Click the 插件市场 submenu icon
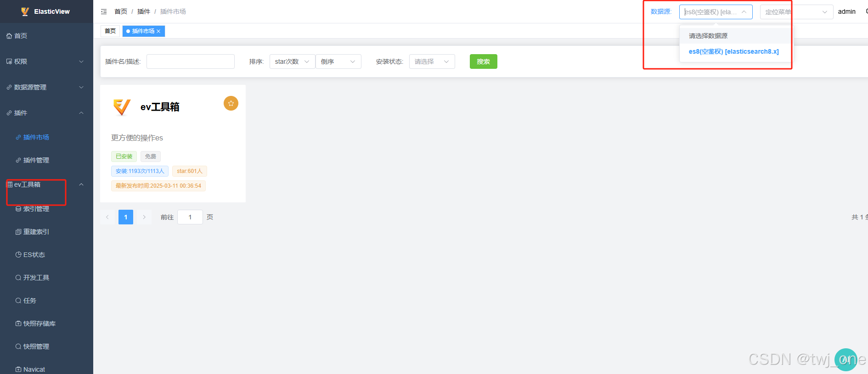 (18, 137)
